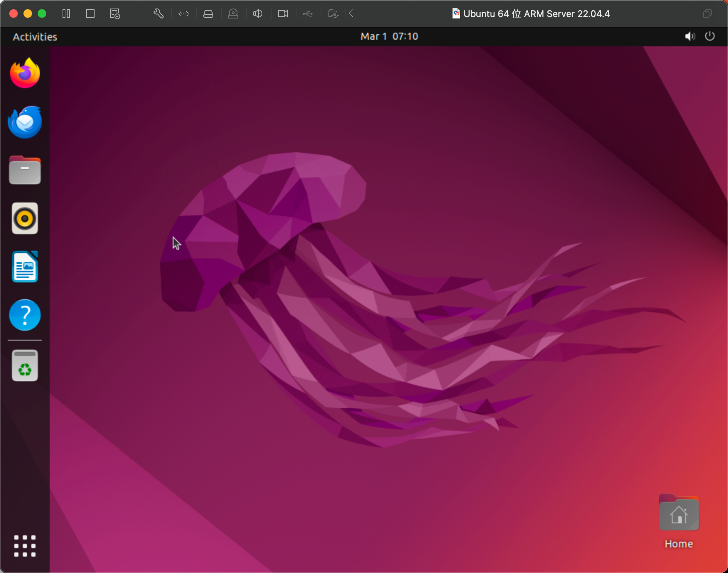
Task: Open the Activities overview
Action: pyautogui.click(x=35, y=37)
